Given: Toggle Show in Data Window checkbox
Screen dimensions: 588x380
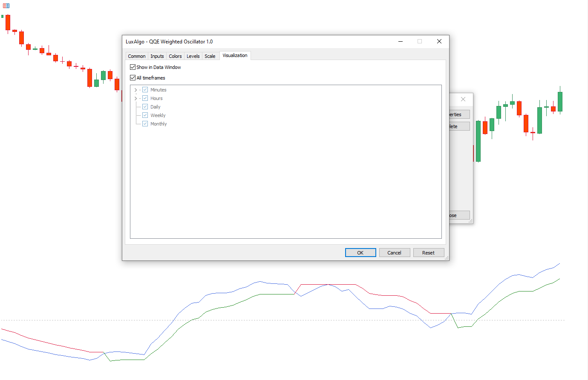Looking at the screenshot, I should [x=133, y=67].
